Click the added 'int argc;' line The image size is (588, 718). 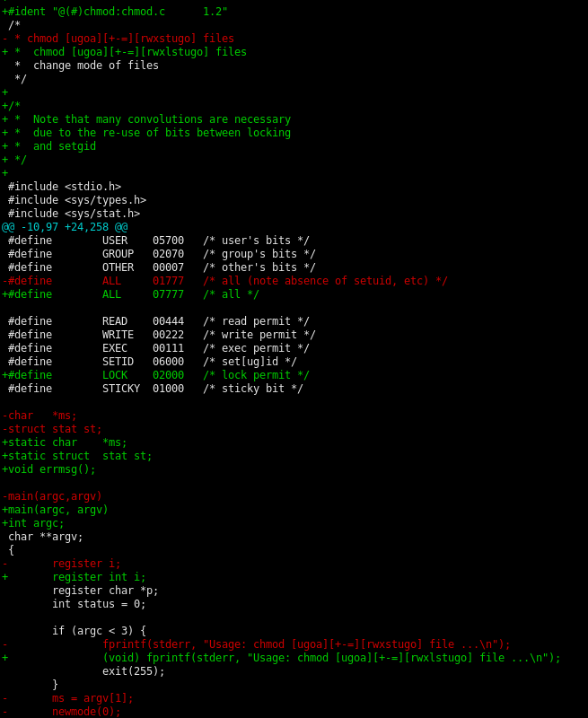click(33, 523)
